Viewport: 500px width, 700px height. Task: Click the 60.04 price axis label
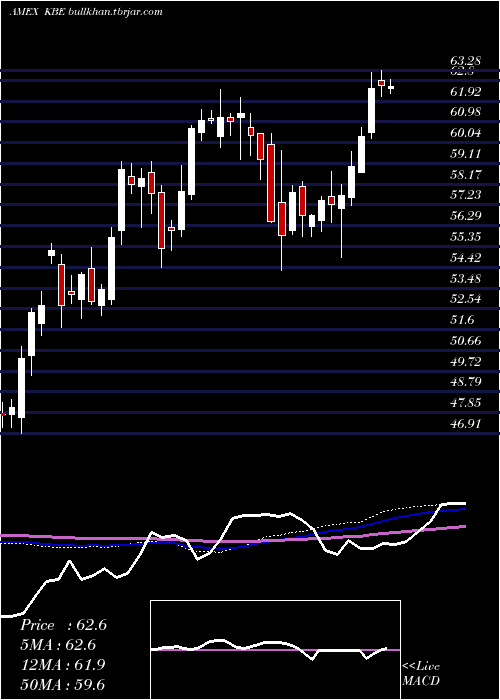click(x=466, y=133)
